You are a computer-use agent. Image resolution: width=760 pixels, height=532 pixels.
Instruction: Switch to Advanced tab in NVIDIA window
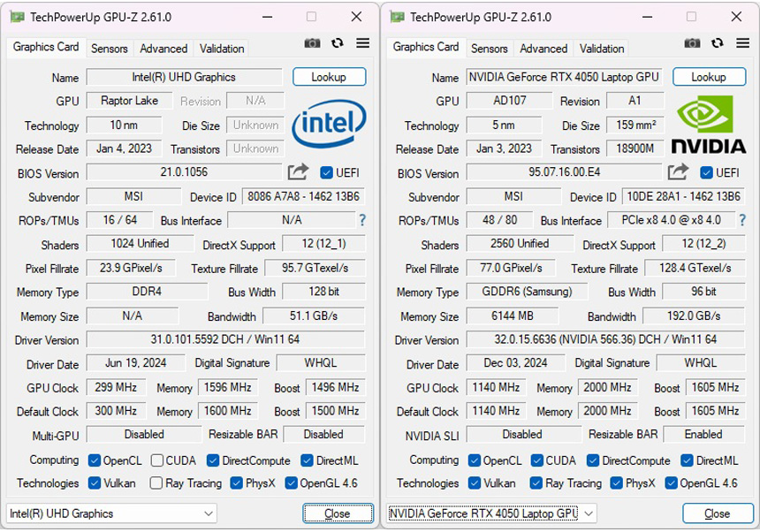543,49
